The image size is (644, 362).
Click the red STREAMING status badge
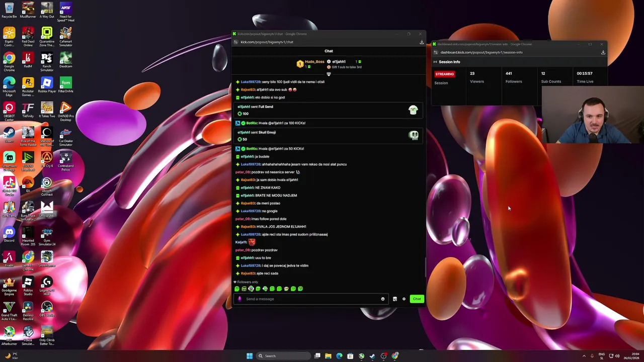coord(444,74)
